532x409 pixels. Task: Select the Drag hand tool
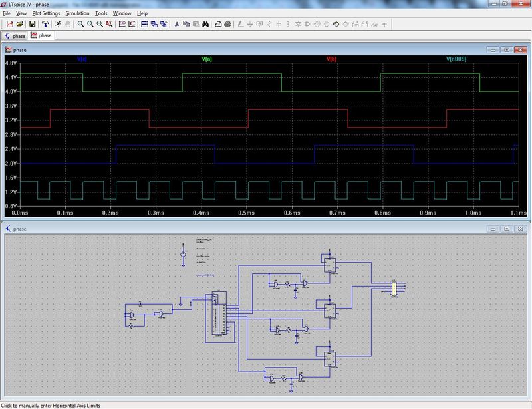[x=327, y=24]
